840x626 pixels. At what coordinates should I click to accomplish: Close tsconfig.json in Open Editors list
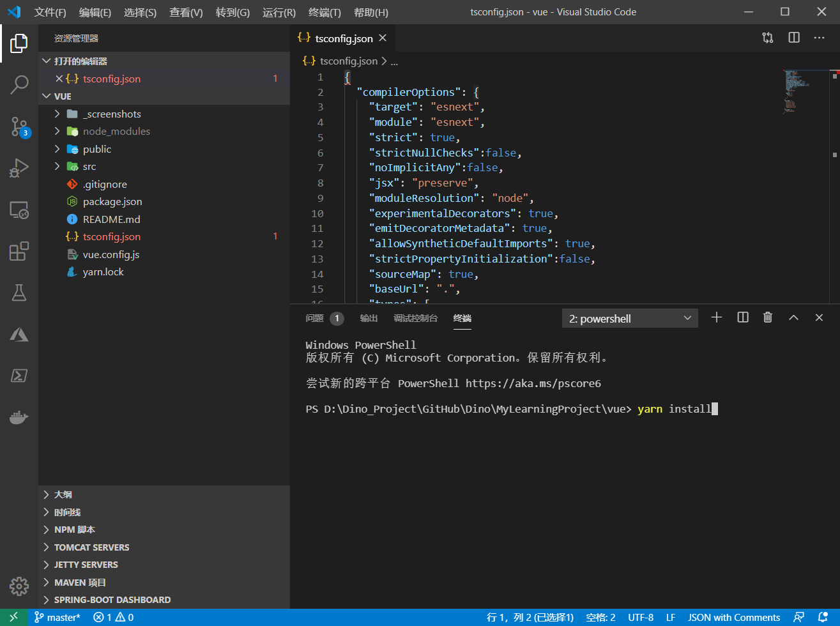59,79
